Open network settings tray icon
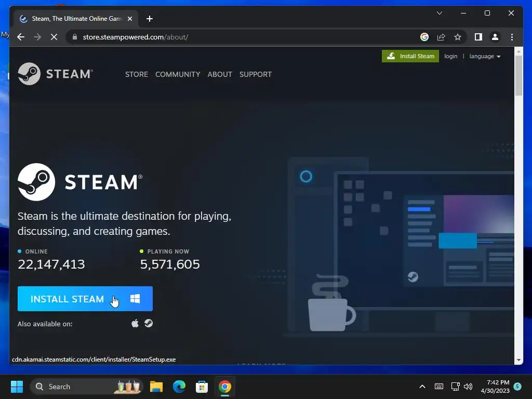Viewport: 532px width, 399px height. coord(455,387)
